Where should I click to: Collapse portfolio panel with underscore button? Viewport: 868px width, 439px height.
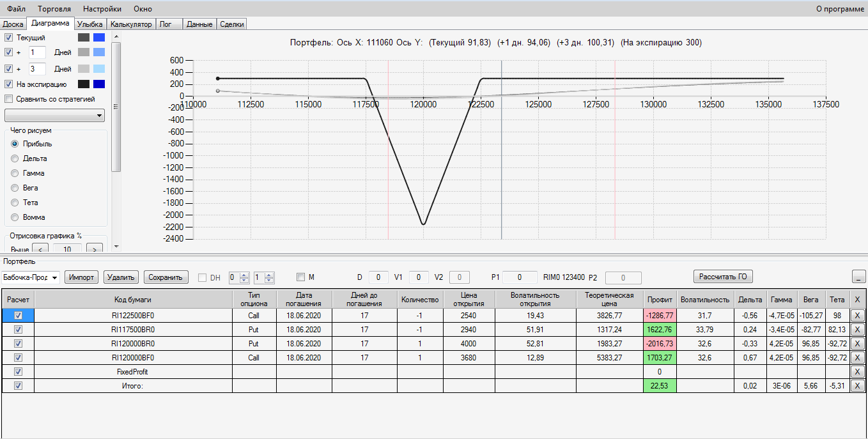pyautogui.click(x=859, y=277)
